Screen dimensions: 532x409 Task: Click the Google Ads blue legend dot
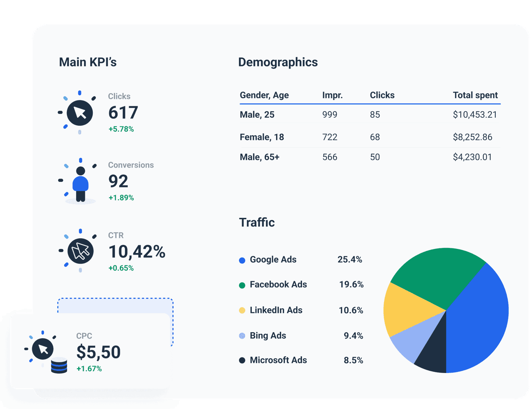[x=242, y=260]
